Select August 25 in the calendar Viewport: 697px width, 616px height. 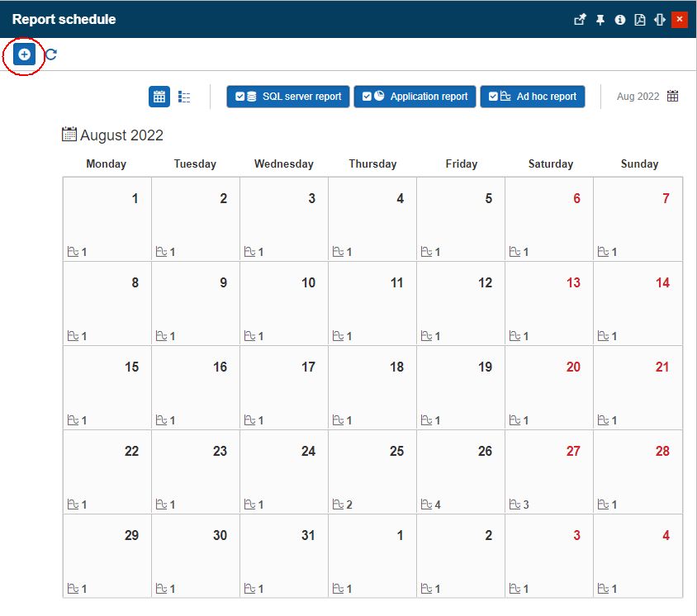[372, 471]
